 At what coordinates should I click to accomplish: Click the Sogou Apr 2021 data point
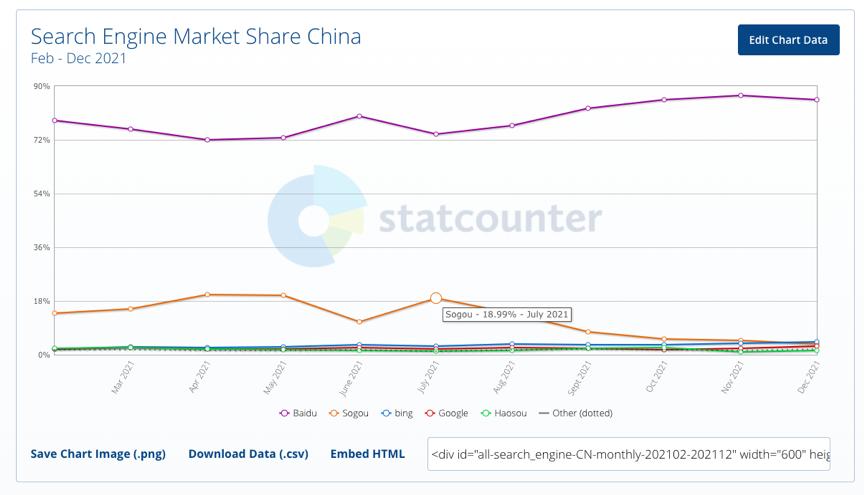coord(207,294)
